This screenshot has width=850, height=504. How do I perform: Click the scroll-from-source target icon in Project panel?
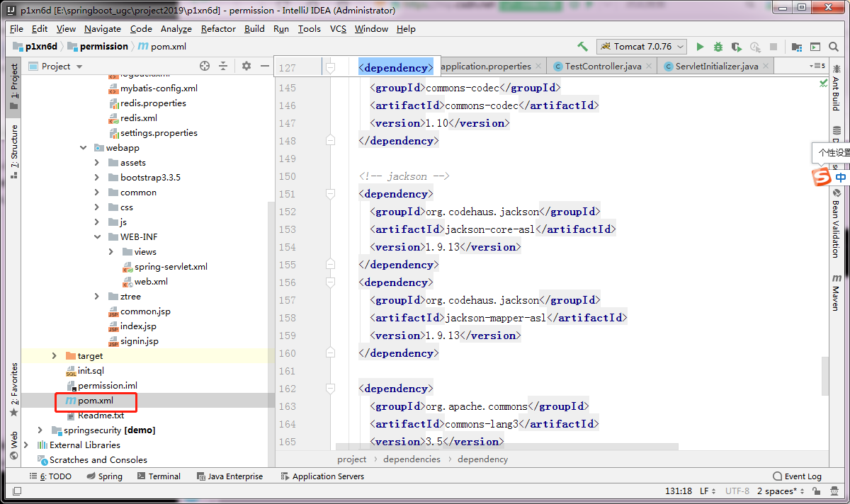pos(205,66)
